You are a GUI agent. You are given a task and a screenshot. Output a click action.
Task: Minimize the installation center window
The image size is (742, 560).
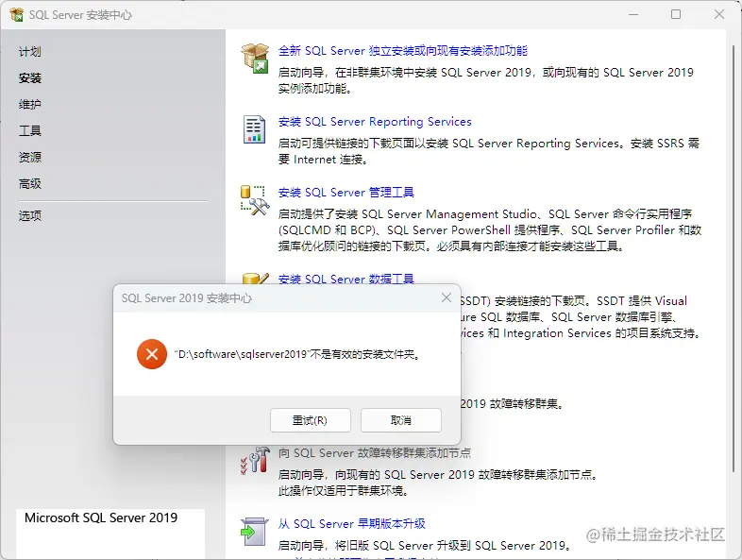click(x=633, y=15)
